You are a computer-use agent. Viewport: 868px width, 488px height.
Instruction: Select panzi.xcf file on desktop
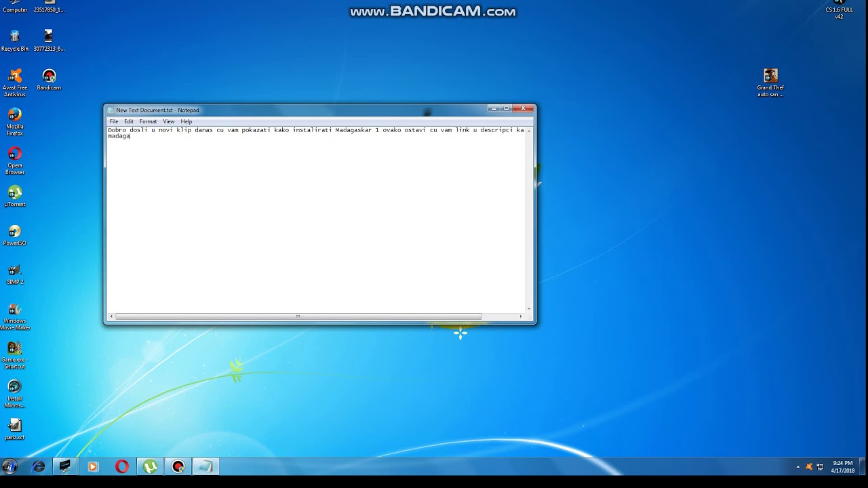tap(15, 430)
